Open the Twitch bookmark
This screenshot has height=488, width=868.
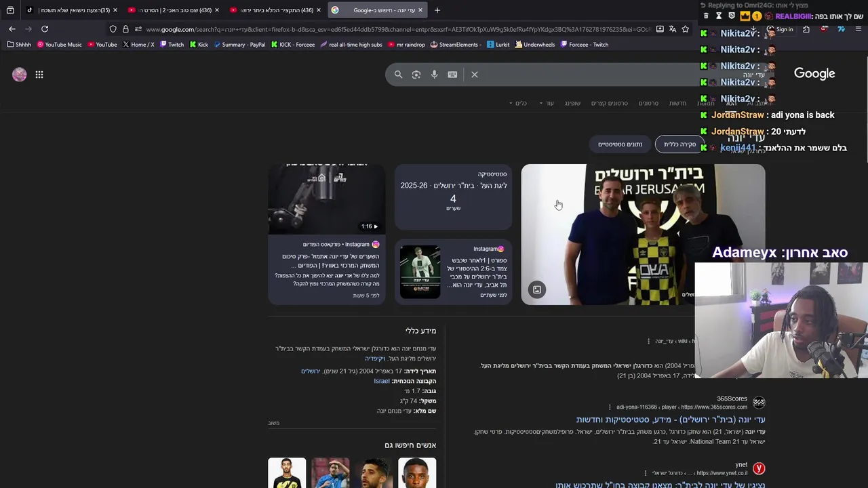pyautogui.click(x=172, y=45)
